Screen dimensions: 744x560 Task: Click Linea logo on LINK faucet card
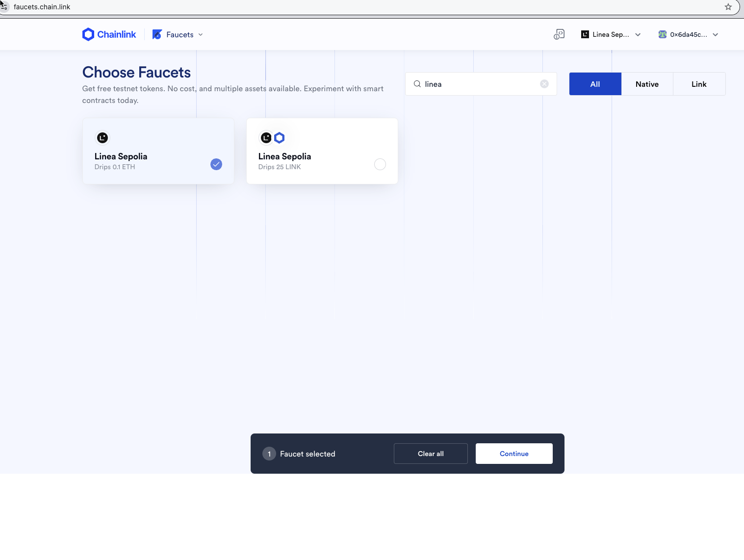[x=266, y=138]
